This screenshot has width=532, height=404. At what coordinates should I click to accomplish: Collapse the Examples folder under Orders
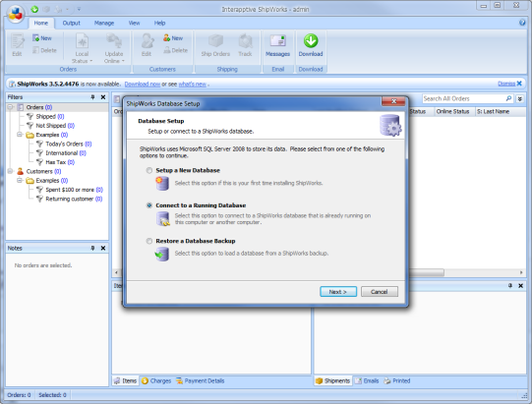coord(20,135)
